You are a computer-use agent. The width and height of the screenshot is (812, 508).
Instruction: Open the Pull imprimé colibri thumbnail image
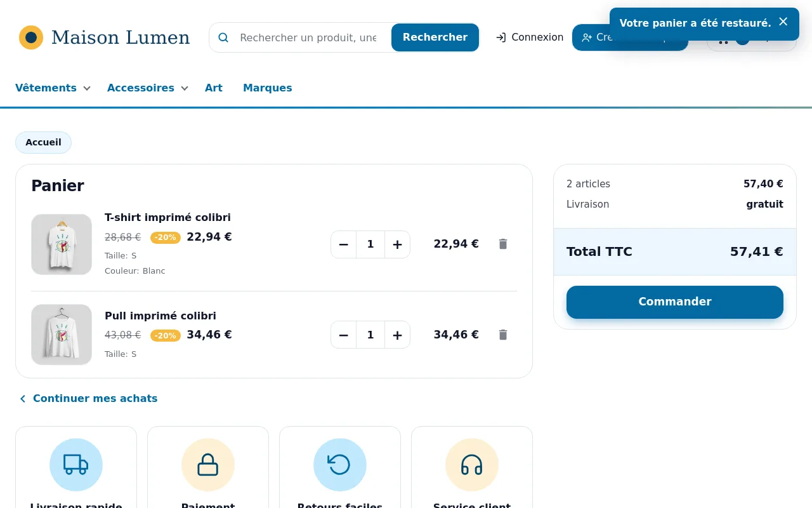pos(62,335)
